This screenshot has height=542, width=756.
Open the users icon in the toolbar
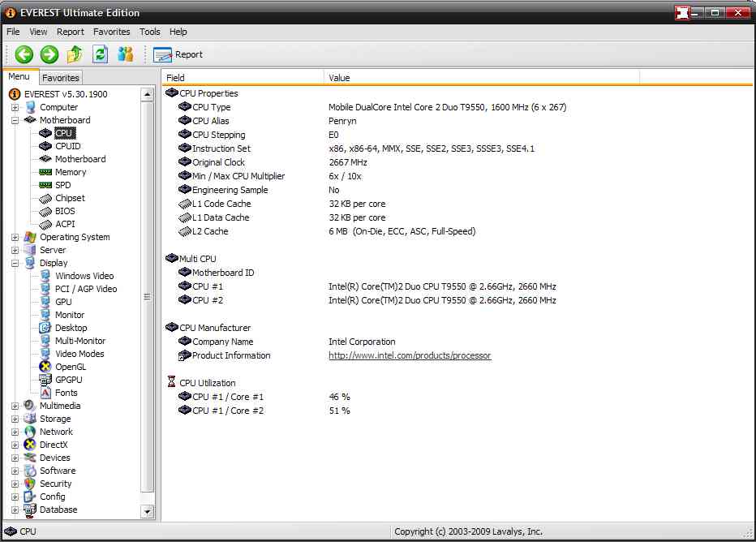tap(126, 54)
